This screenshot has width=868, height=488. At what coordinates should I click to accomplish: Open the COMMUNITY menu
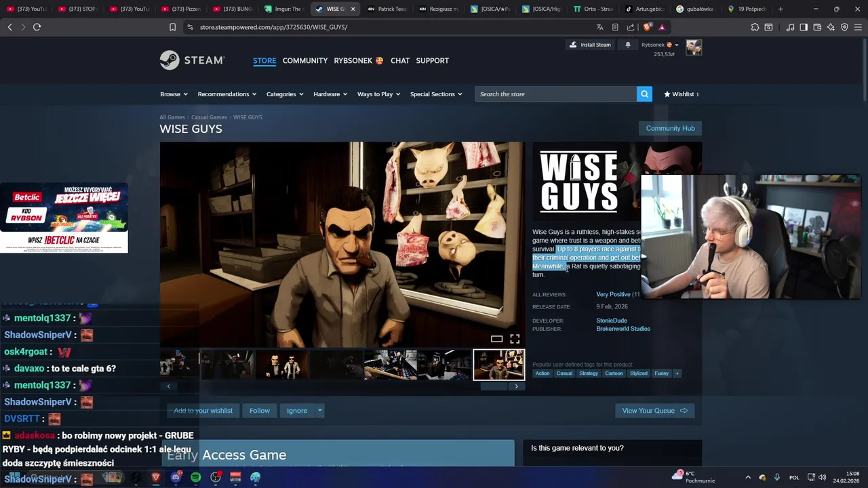pos(305,61)
